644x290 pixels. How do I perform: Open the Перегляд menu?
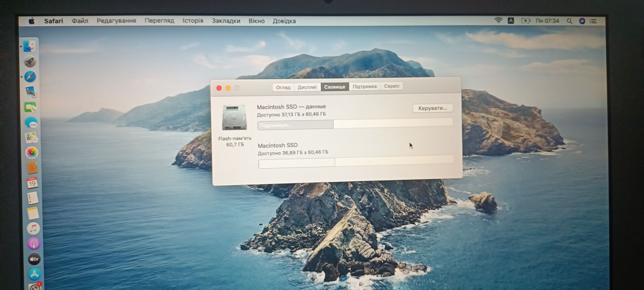pos(159,21)
